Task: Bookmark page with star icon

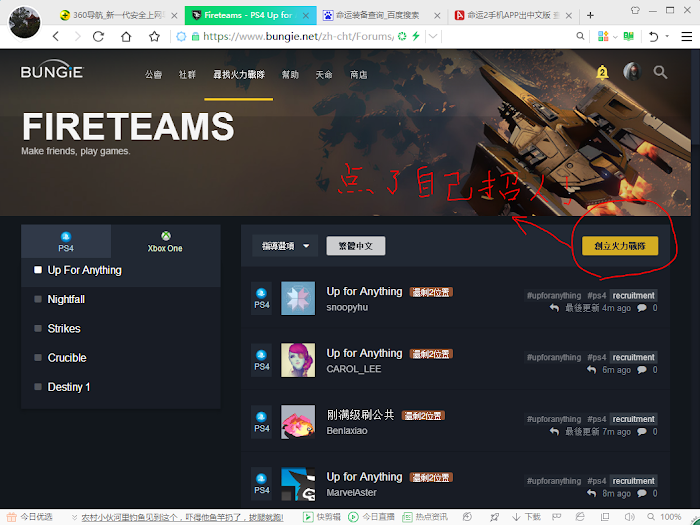Action: point(154,36)
